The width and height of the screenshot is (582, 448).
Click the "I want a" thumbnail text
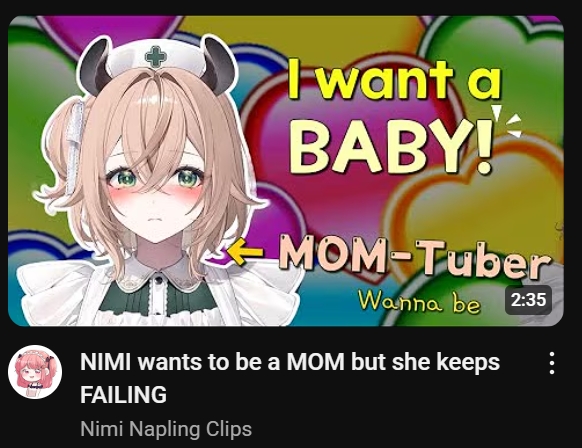[395, 79]
